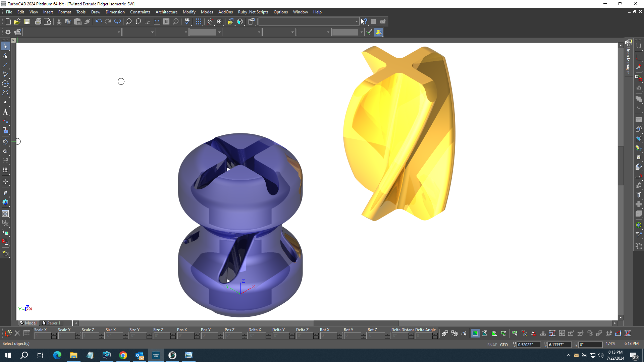The image size is (644, 362).
Task: Cut selection with the scissors icon
Action: pyautogui.click(x=59, y=21)
